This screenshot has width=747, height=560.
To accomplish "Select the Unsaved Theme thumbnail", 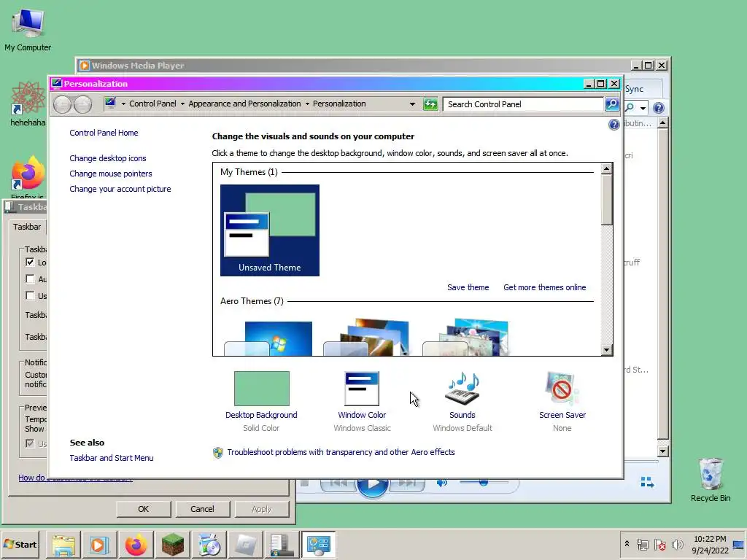I will point(270,230).
